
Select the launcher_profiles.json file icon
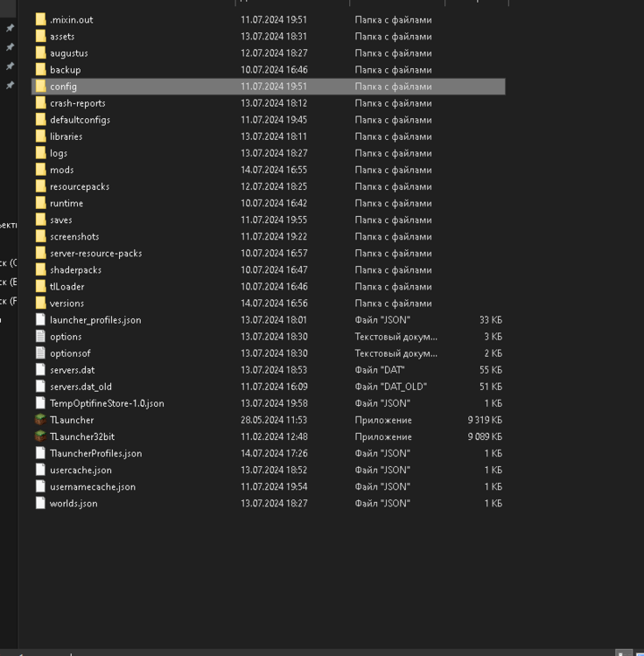[40, 320]
